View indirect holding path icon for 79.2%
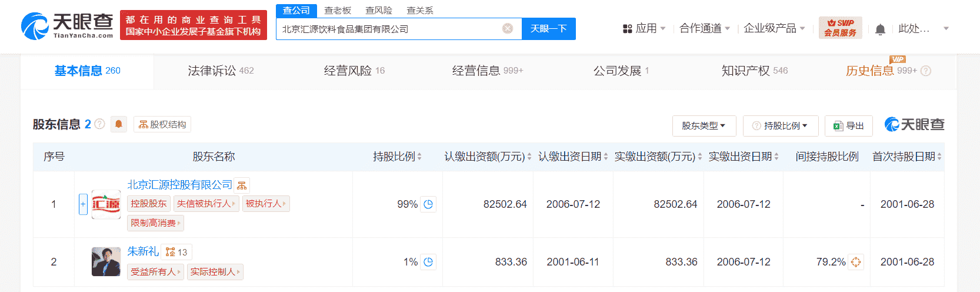The image size is (980, 292). tap(856, 262)
